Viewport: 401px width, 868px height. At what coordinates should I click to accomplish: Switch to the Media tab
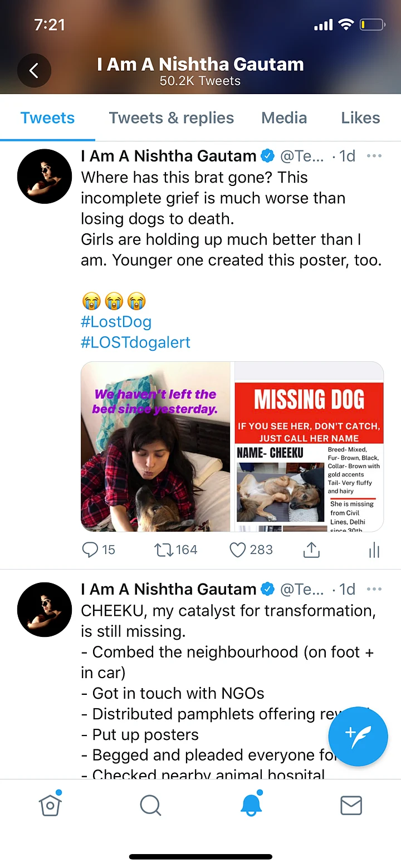tap(284, 118)
